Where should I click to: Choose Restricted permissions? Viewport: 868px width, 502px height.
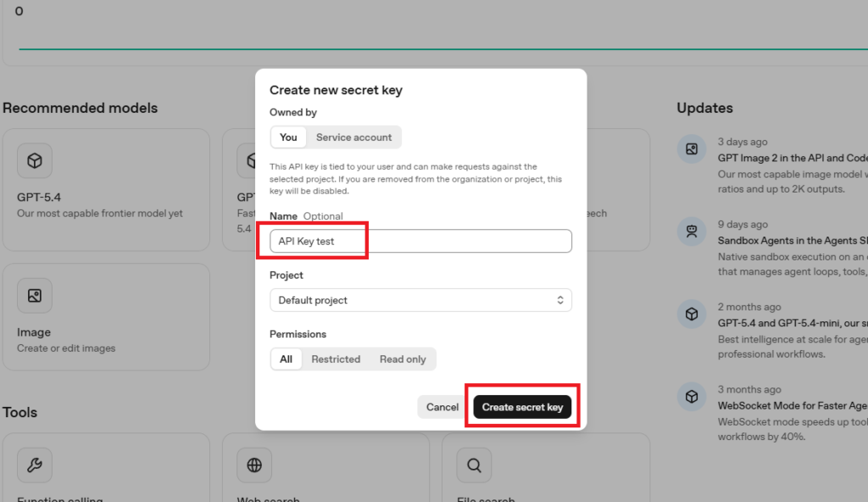336,360
